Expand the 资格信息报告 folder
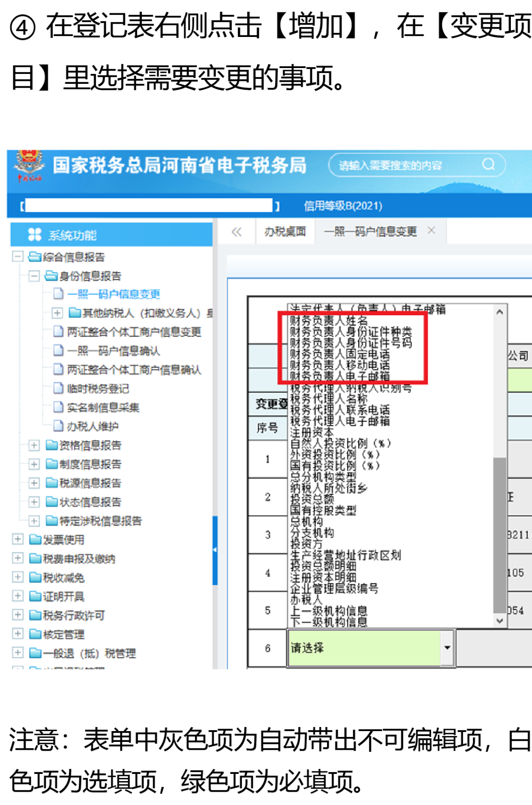532x805 pixels. (34, 445)
